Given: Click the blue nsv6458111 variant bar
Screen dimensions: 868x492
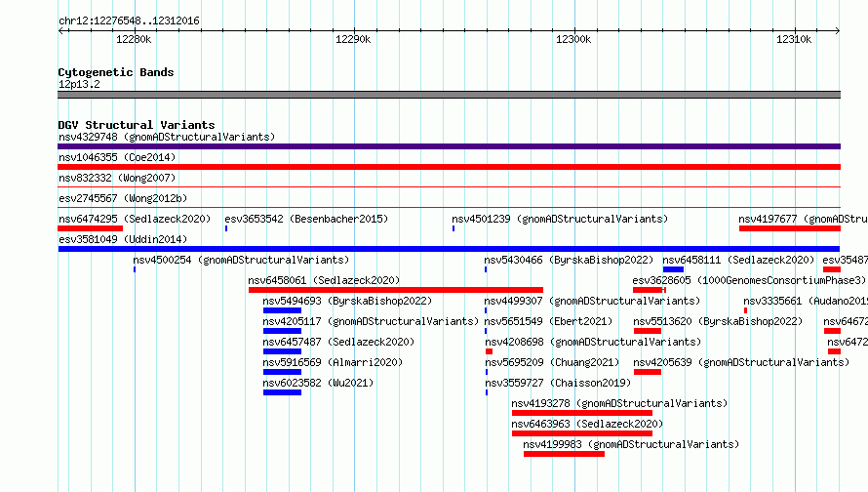Looking at the screenshot, I should coord(673,269).
